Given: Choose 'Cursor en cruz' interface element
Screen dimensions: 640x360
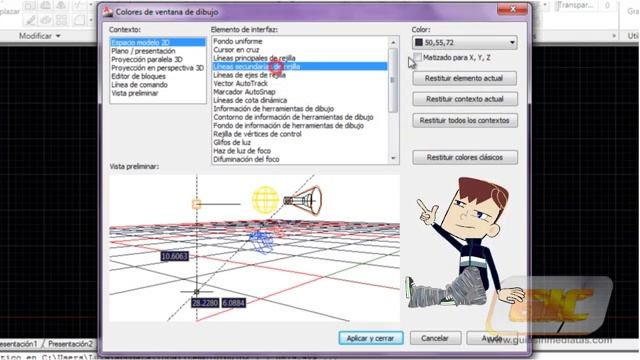Looking at the screenshot, I should 236,50.
